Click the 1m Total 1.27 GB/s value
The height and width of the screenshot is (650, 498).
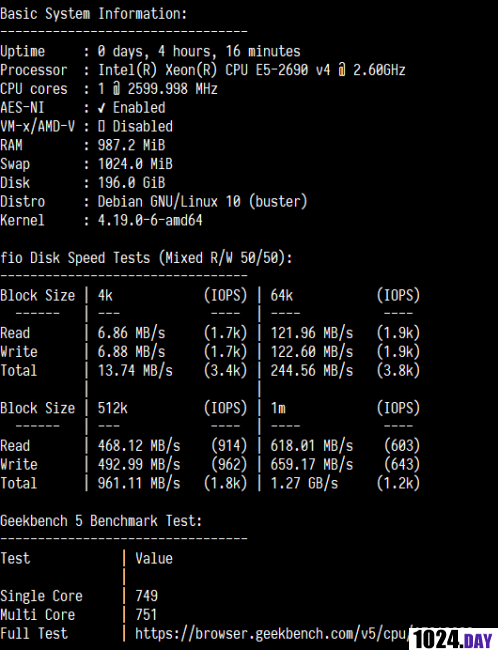click(x=304, y=483)
